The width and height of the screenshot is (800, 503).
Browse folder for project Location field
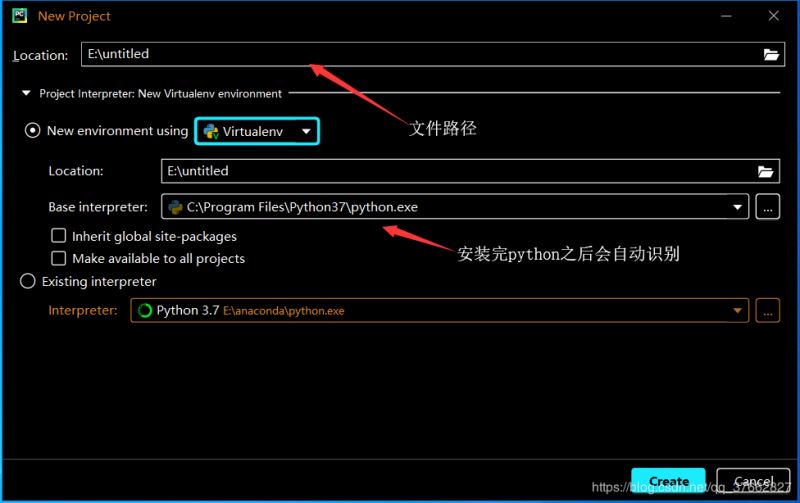coord(770,55)
